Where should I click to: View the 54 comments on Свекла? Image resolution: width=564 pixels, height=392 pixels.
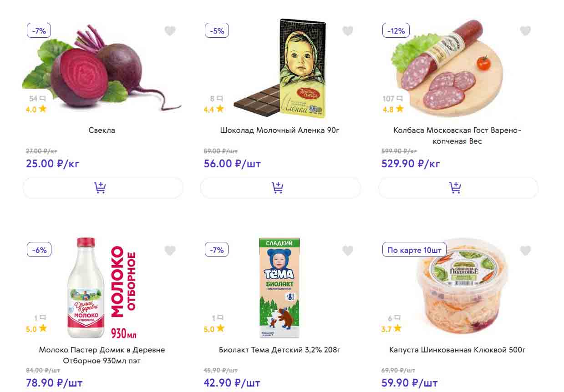pyautogui.click(x=37, y=99)
